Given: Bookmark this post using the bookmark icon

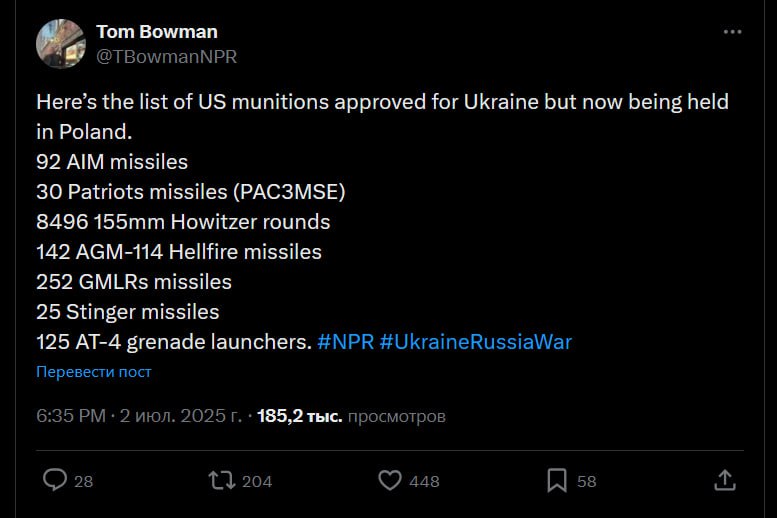Looking at the screenshot, I should point(558,480).
